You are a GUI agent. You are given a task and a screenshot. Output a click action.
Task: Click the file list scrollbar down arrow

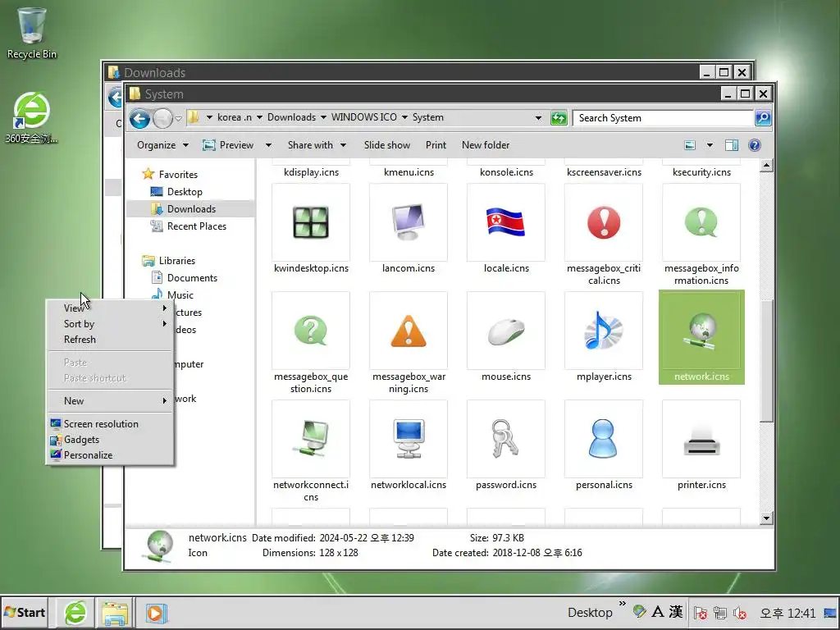coord(766,518)
